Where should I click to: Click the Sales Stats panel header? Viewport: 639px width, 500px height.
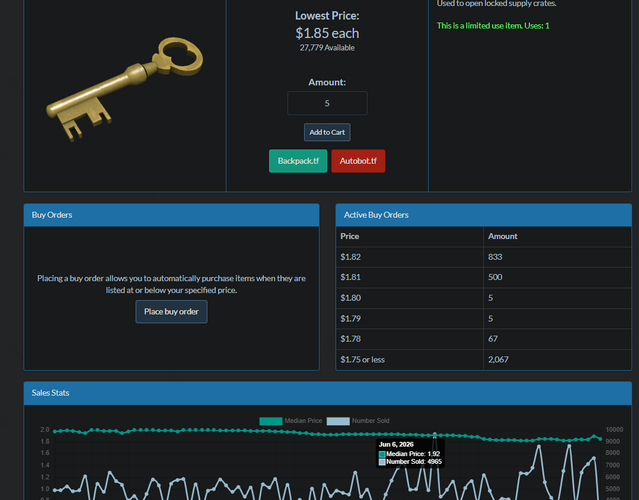click(x=328, y=393)
